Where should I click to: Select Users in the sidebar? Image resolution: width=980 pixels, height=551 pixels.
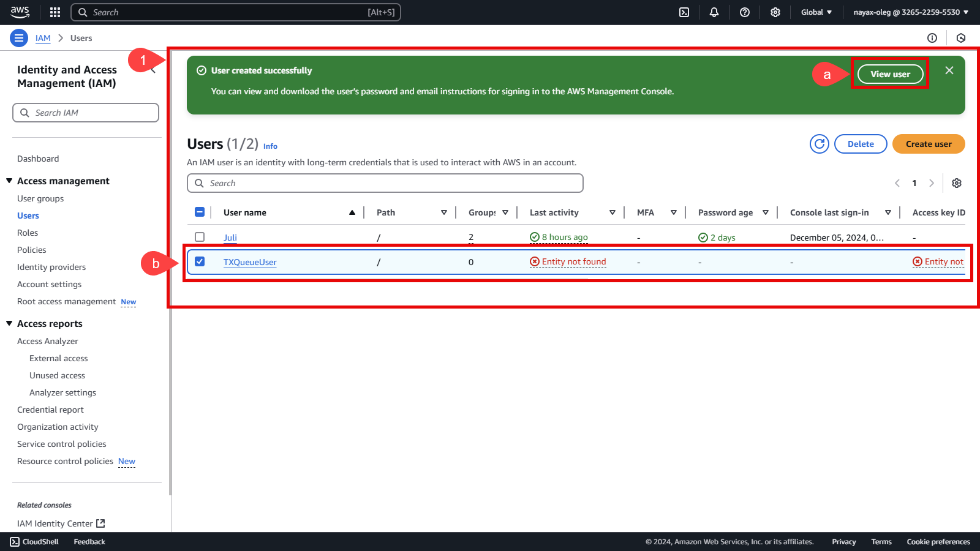click(x=28, y=216)
